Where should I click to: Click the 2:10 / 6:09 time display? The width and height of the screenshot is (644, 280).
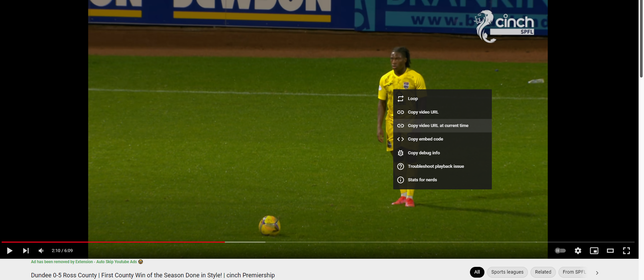pos(62,250)
